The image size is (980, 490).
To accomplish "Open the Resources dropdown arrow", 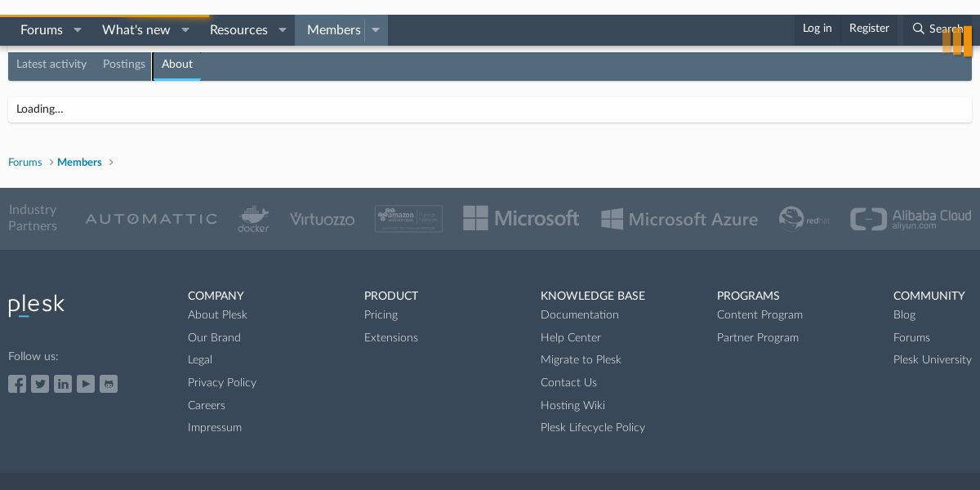I will pos(283,30).
